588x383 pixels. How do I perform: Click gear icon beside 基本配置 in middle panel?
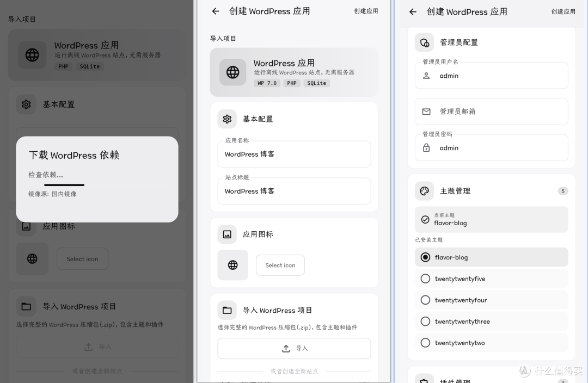pos(227,119)
